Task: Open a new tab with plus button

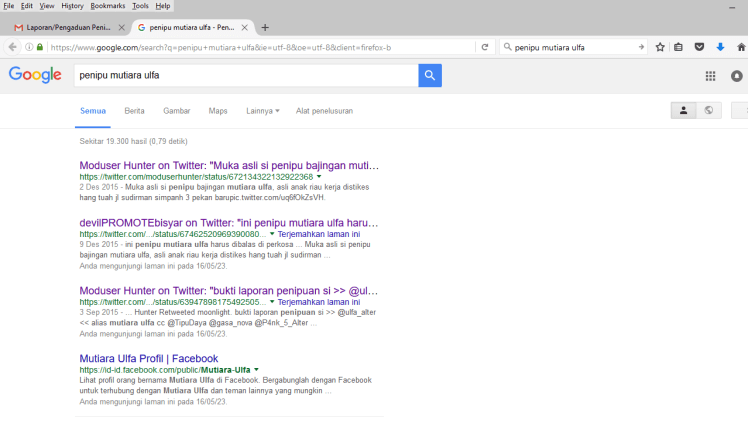Action: pos(264,27)
